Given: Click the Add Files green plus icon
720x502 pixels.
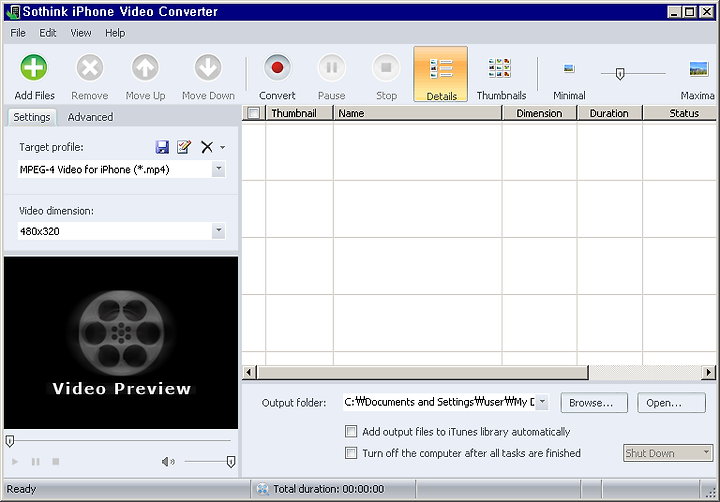Looking at the screenshot, I should (34, 68).
